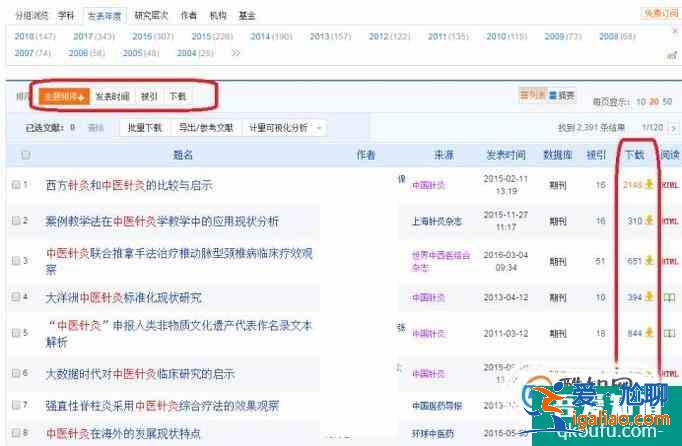
Task: Sort results by 下载 in sort bar
Action: pyautogui.click(x=177, y=96)
